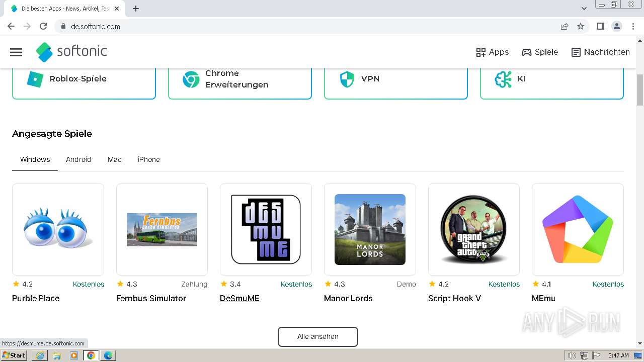
Task: Click the action center flag icon
Action: 596,355
